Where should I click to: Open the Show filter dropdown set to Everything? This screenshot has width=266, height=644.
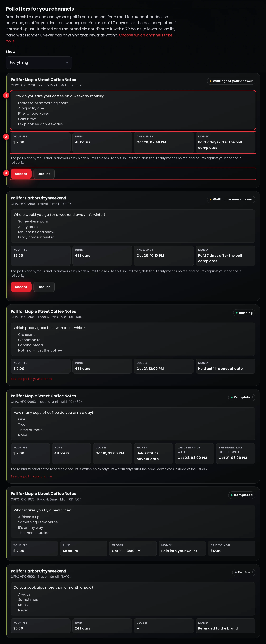pyautogui.click(x=39, y=62)
